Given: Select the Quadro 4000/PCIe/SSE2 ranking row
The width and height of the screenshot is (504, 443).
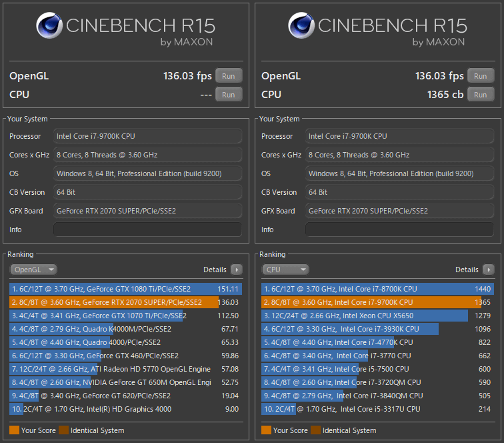Looking at the screenshot, I should click(x=126, y=342).
